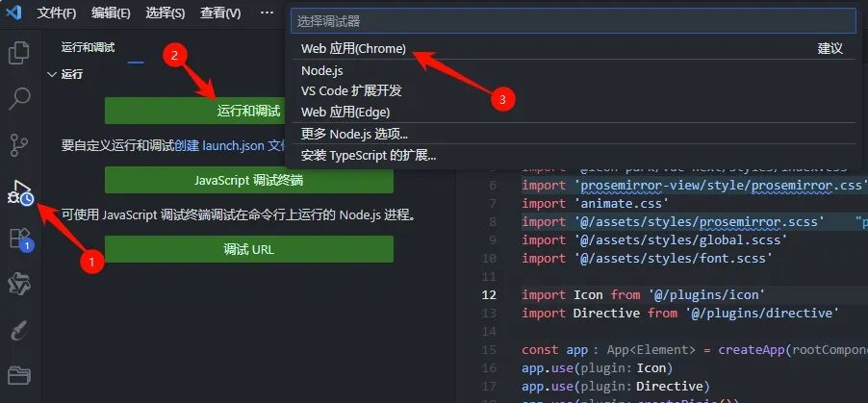Click the '@/assets/styles/global.scss' import line
This screenshot has width=868, height=403.
654,239
